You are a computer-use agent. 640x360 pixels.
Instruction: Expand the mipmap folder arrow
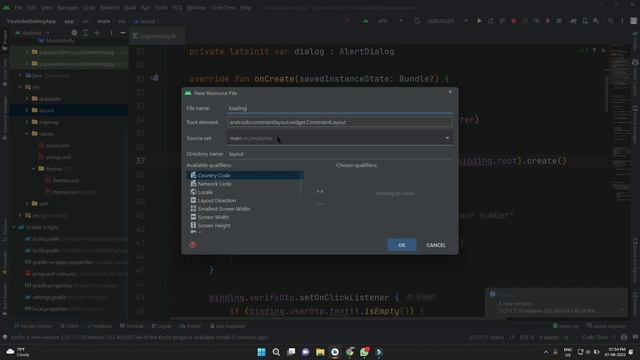click(27, 122)
